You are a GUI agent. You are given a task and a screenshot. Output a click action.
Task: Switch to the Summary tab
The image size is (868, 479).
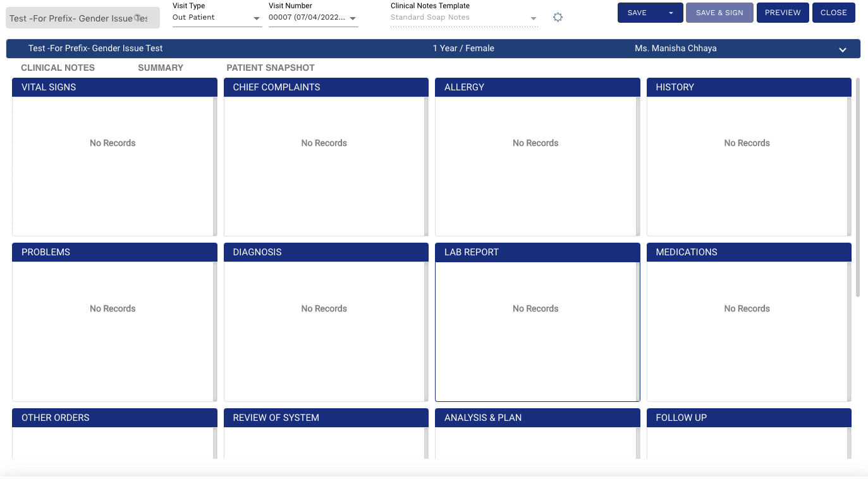point(161,68)
